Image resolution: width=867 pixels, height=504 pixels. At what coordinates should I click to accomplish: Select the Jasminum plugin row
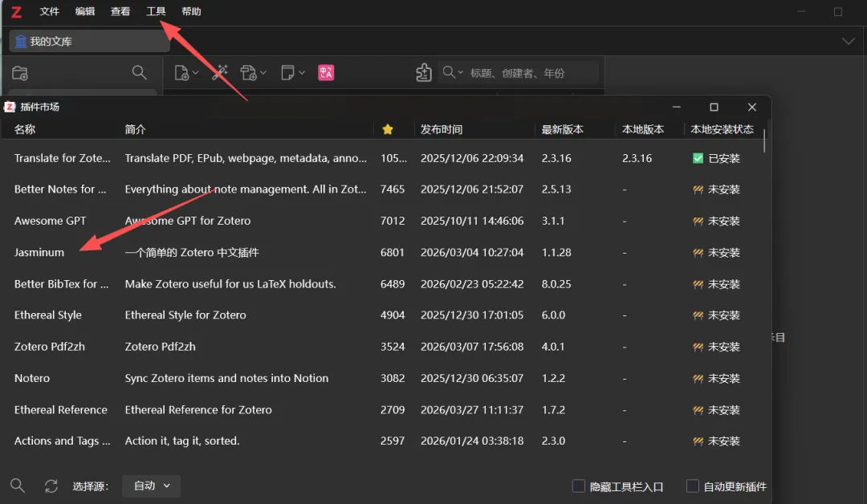tap(381, 253)
